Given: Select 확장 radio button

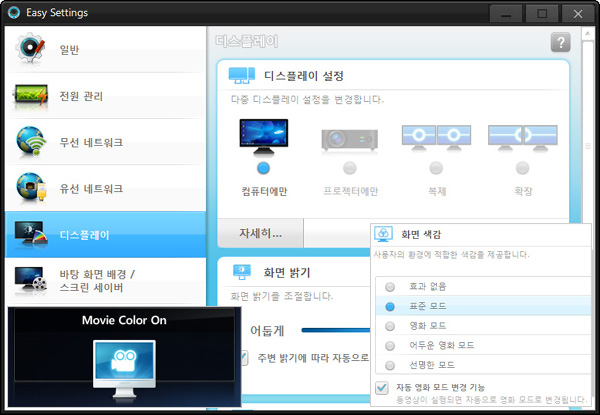Looking at the screenshot, I should (523, 168).
